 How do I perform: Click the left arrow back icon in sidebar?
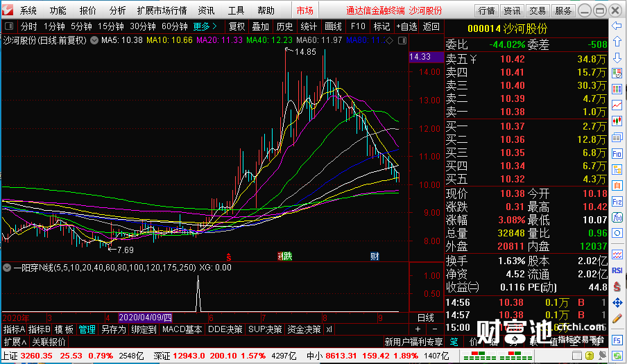[617, 26]
